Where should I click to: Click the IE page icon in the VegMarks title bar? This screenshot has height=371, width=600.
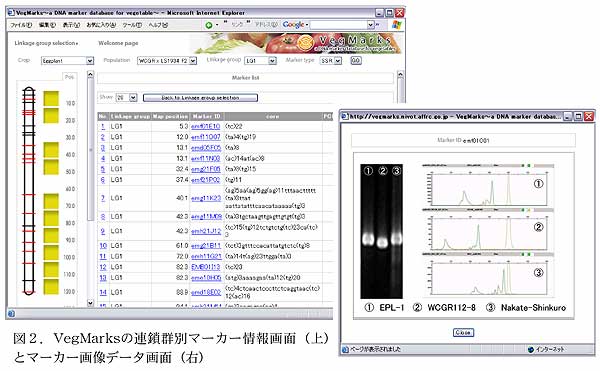[11, 13]
